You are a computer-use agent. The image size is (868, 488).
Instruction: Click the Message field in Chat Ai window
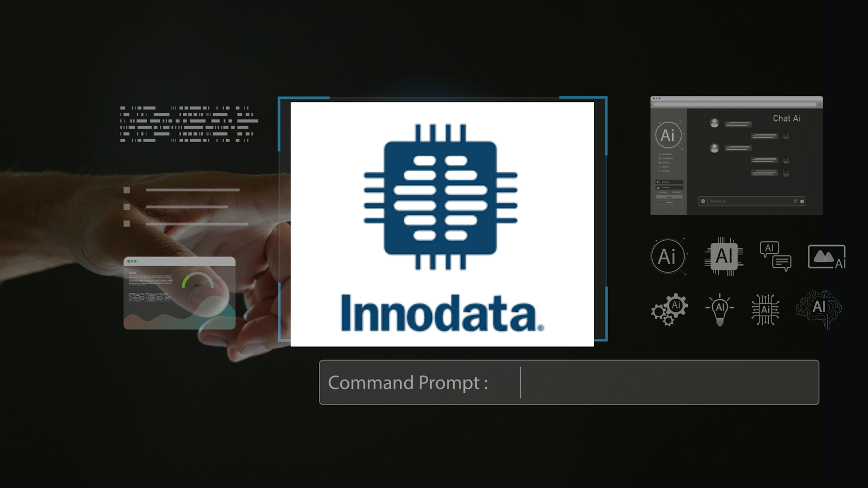(x=752, y=201)
